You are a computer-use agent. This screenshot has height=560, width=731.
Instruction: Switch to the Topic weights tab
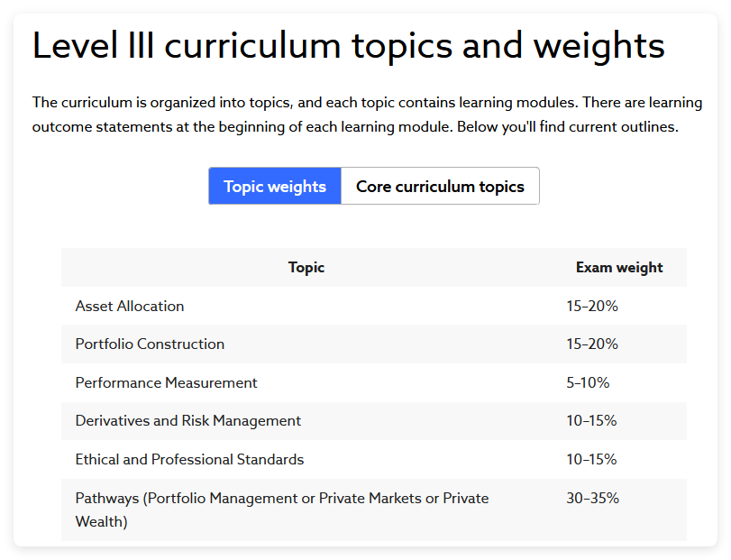pos(275,186)
